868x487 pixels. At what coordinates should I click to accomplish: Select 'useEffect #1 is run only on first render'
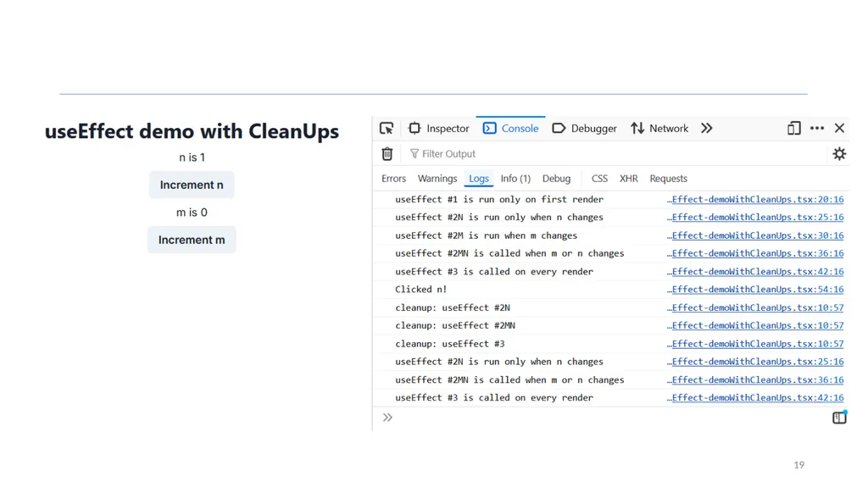(499, 199)
